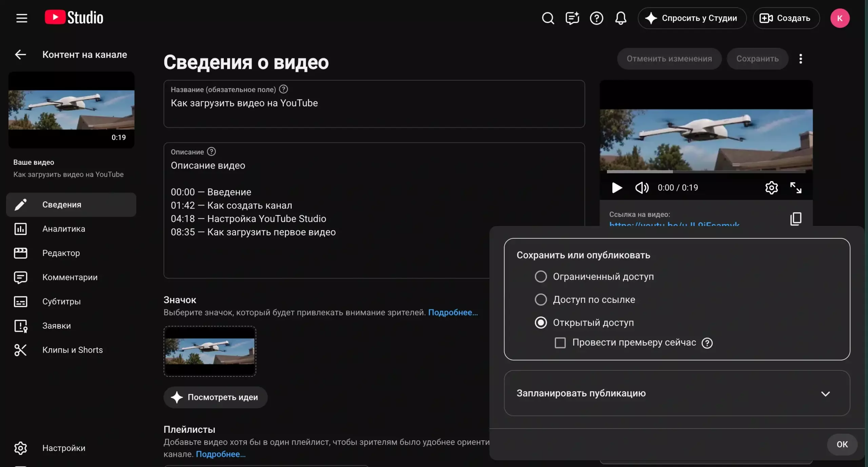Click the help icon next to Описание
The image size is (868, 467).
(211, 152)
